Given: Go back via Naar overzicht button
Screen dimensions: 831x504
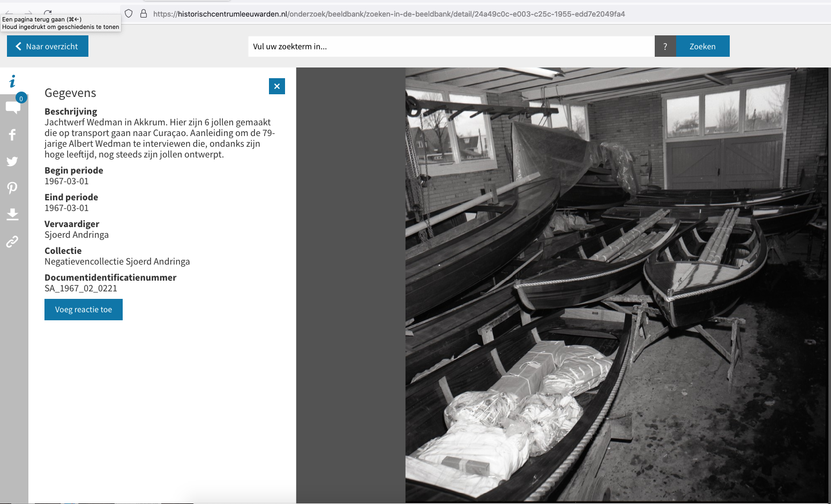Looking at the screenshot, I should point(48,47).
